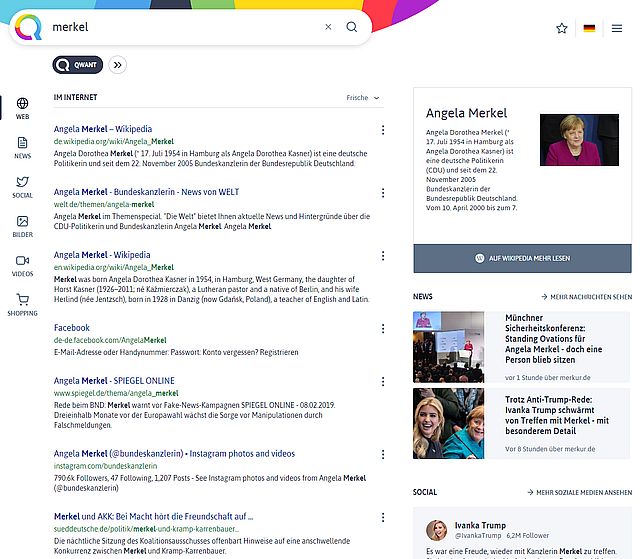Open options menu for English Wikipedia result
Screen dimensions: 640x559
point(383,255)
